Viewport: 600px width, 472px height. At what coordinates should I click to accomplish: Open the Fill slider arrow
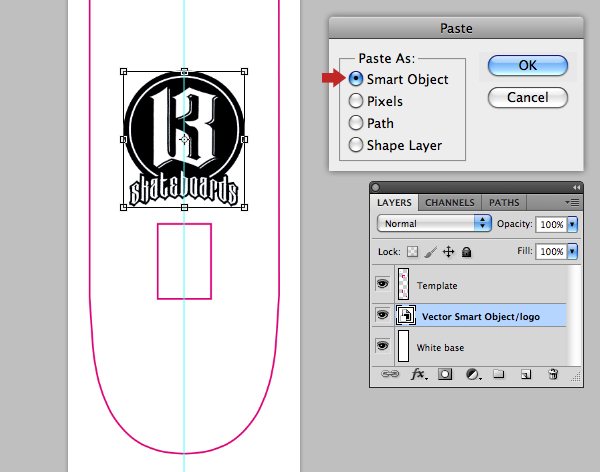572,252
